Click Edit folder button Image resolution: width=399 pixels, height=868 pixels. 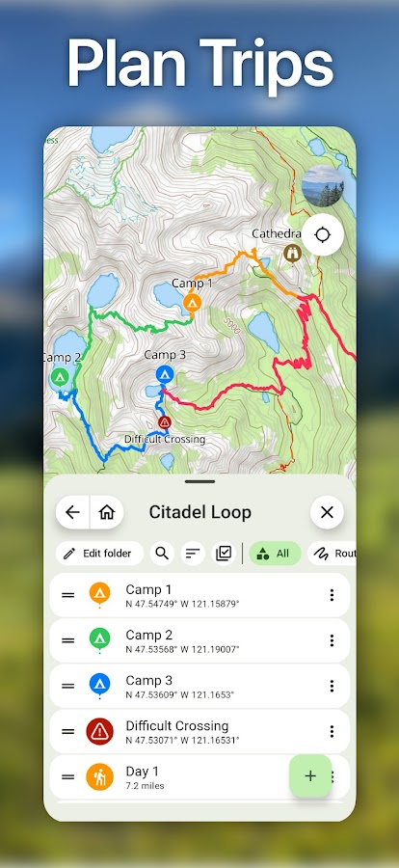click(x=99, y=553)
